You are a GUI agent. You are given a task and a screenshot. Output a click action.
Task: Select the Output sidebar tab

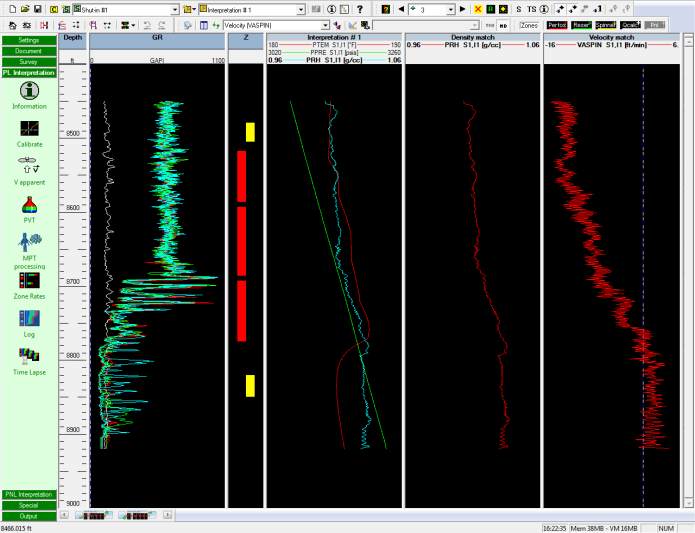(x=29, y=516)
